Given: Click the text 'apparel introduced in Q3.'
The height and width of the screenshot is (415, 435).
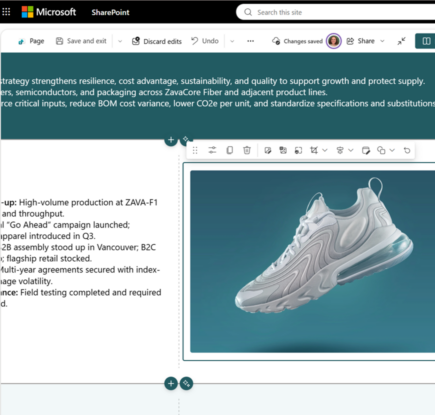Looking at the screenshot, I should pyautogui.click(x=48, y=236).
